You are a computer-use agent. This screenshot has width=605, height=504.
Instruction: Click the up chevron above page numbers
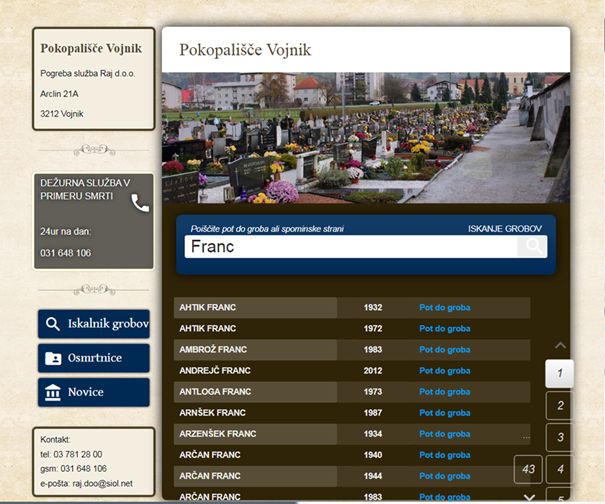560,346
